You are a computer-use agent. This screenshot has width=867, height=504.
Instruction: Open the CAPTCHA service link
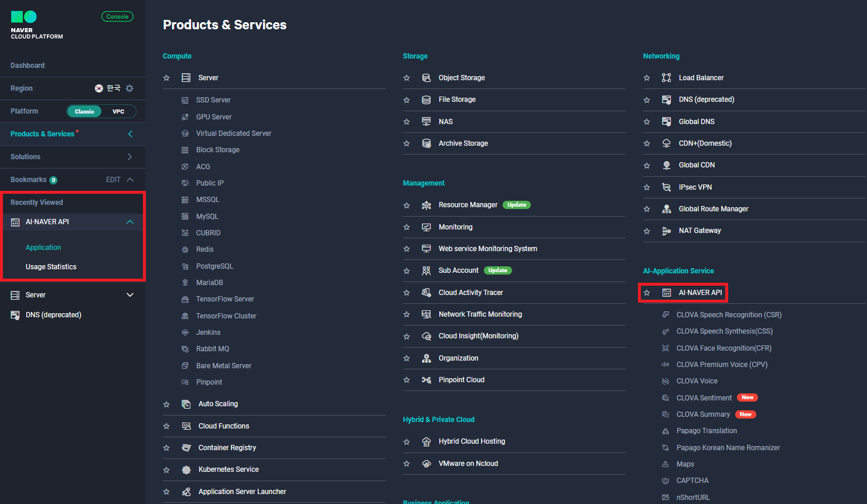(x=692, y=481)
